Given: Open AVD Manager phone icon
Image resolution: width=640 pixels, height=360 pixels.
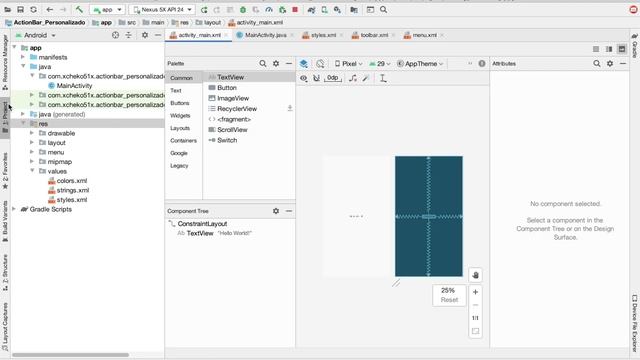Looking at the screenshot, I should pos(324,9).
